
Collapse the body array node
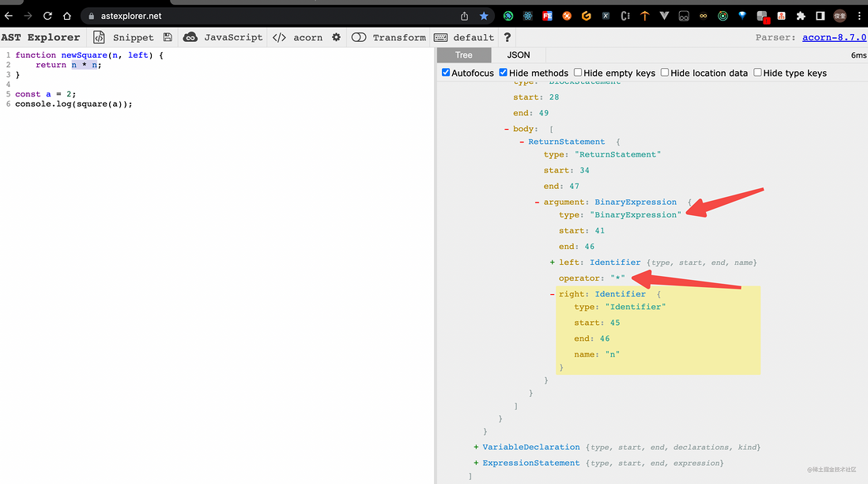click(x=507, y=129)
